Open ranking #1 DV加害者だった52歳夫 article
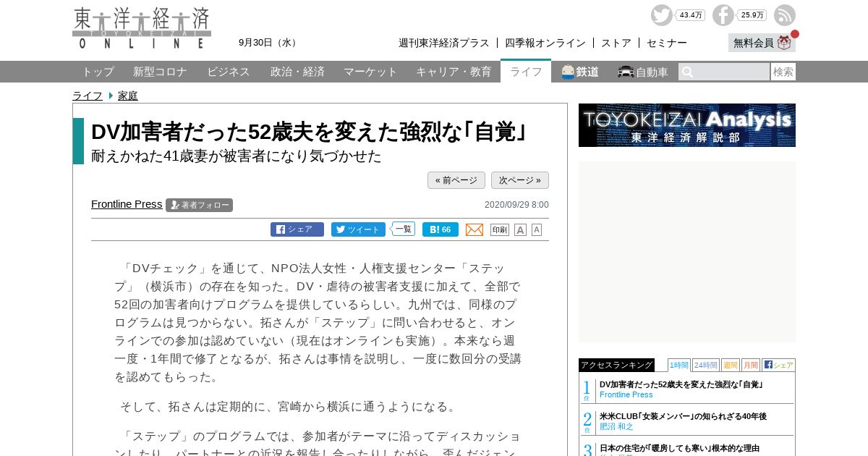This screenshot has height=456, width=868. coord(681,384)
